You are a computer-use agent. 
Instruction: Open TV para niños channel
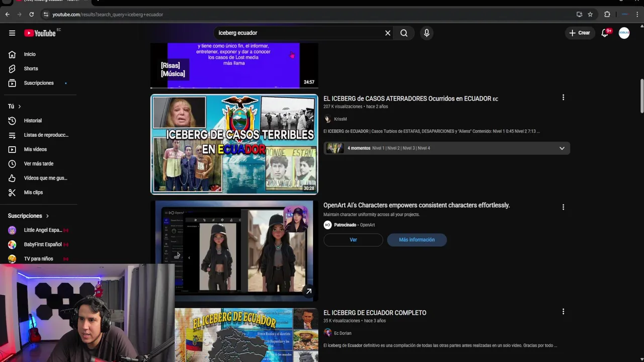pyautogui.click(x=38, y=259)
